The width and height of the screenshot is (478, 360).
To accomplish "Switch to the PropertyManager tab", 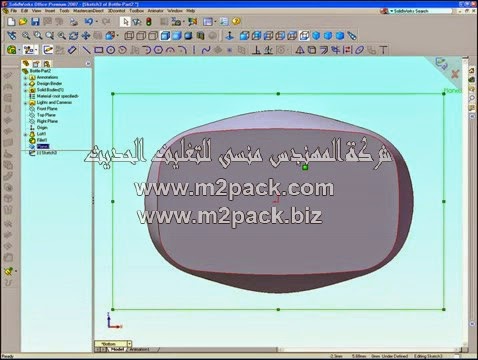I will pyautogui.click(x=36, y=64).
